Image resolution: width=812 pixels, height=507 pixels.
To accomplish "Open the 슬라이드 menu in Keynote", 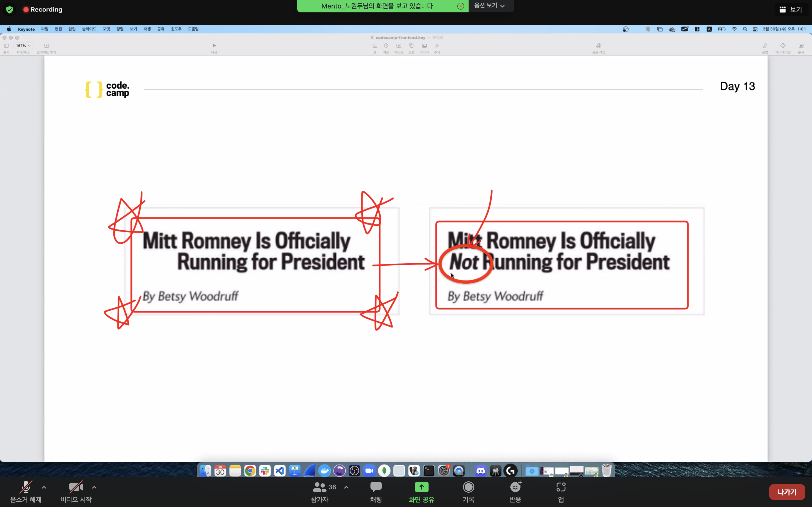I will (89, 29).
